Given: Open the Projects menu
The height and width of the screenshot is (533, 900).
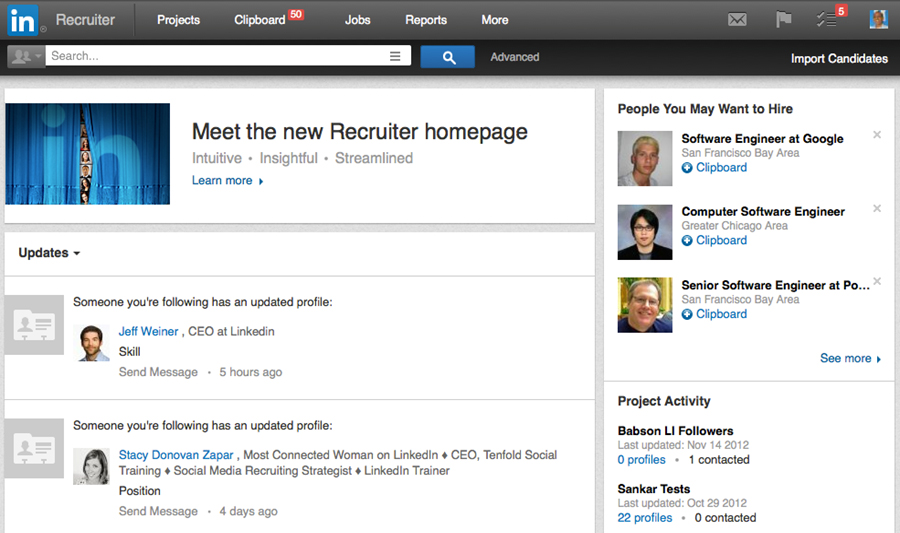Looking at the screenshot, I should [179, 20].
